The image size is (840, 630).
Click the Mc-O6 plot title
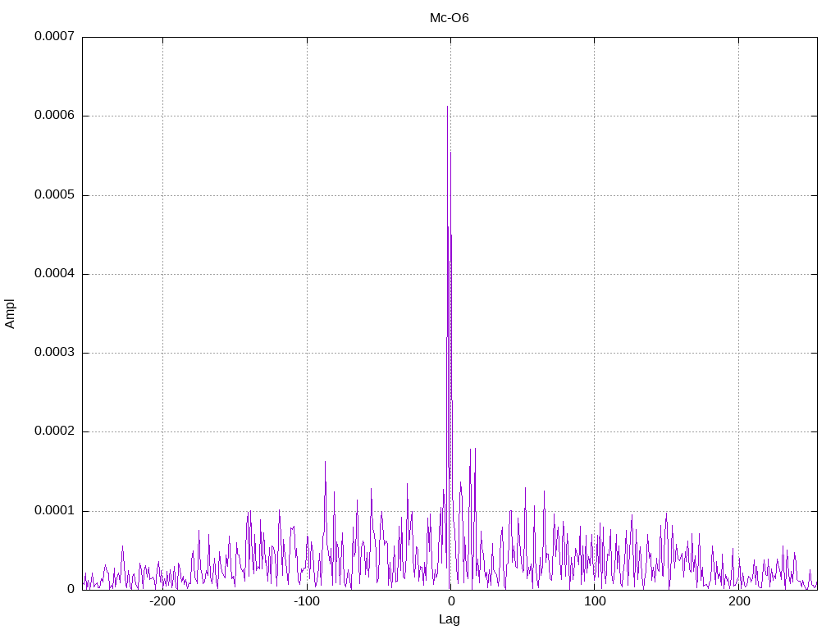click(x=449, y=18)
